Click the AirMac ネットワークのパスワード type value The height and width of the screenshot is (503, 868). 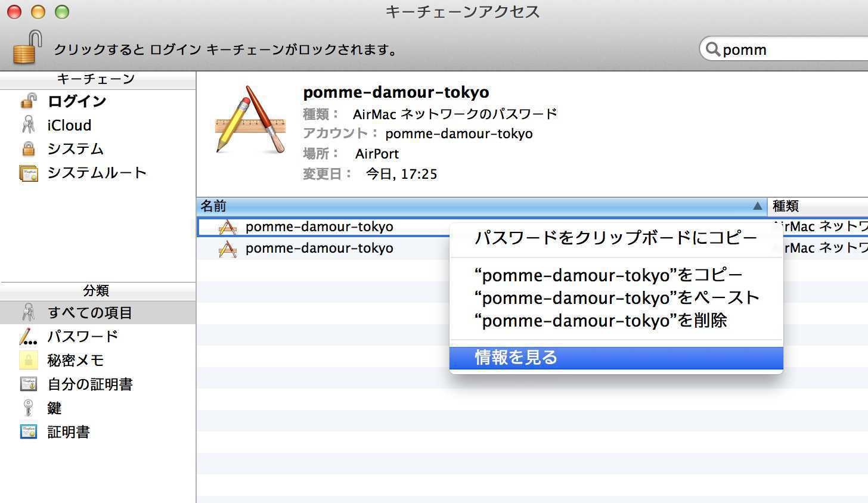455,114
